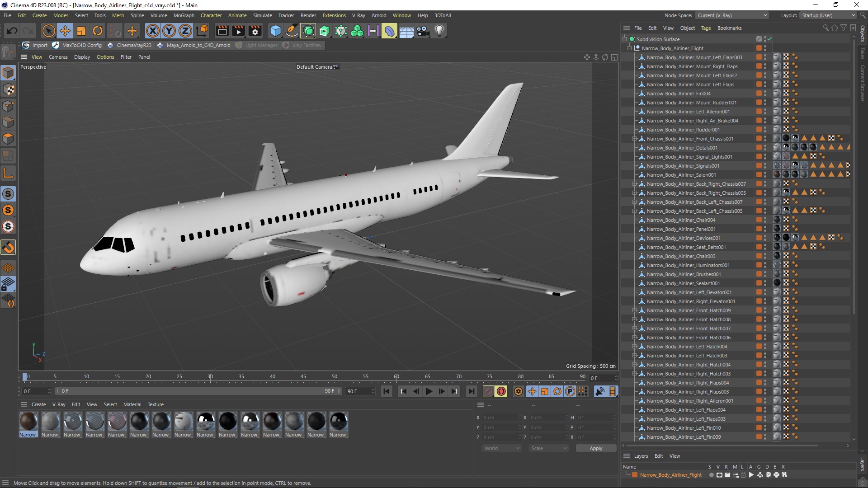Click Make Editable icon in left palette

coord(8,52)
